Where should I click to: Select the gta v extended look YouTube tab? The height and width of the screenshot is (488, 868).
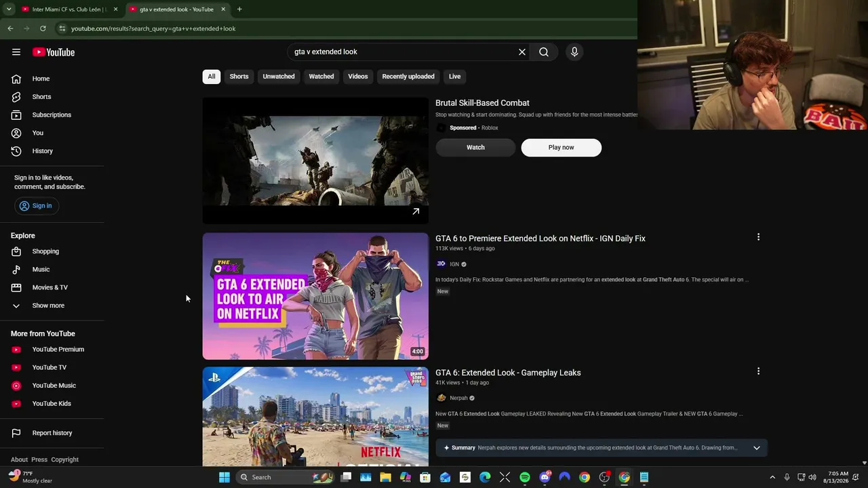(176, 9)
